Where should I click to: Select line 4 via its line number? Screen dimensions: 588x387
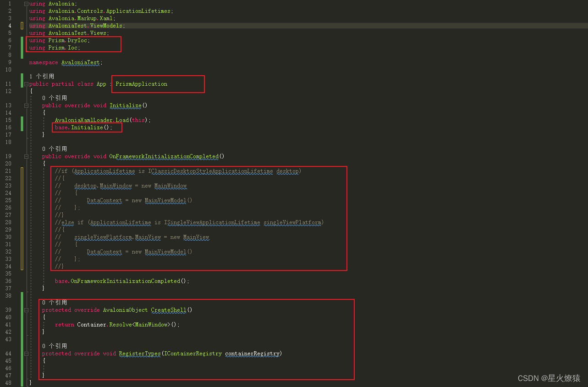(10, 26)
